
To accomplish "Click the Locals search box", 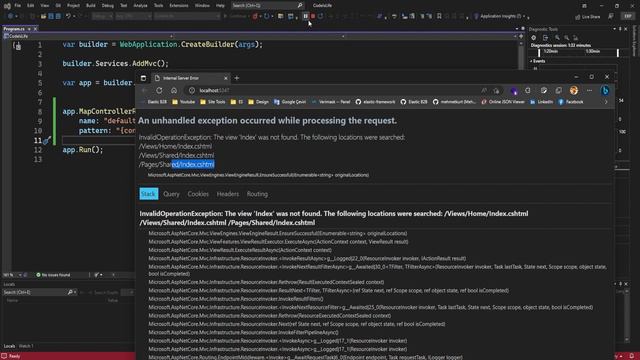I will [40, 292].
